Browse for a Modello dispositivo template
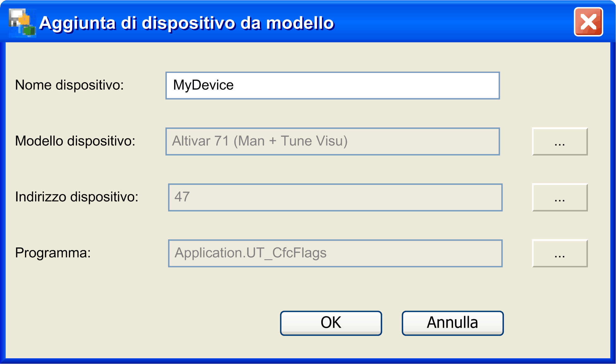Screen dimensions: 616x364 559,141
